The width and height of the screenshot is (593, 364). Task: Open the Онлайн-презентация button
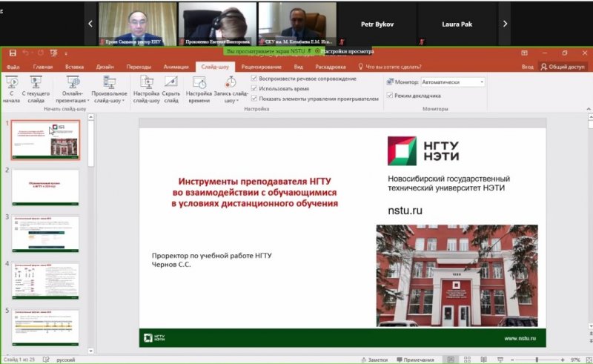(72, 89)
